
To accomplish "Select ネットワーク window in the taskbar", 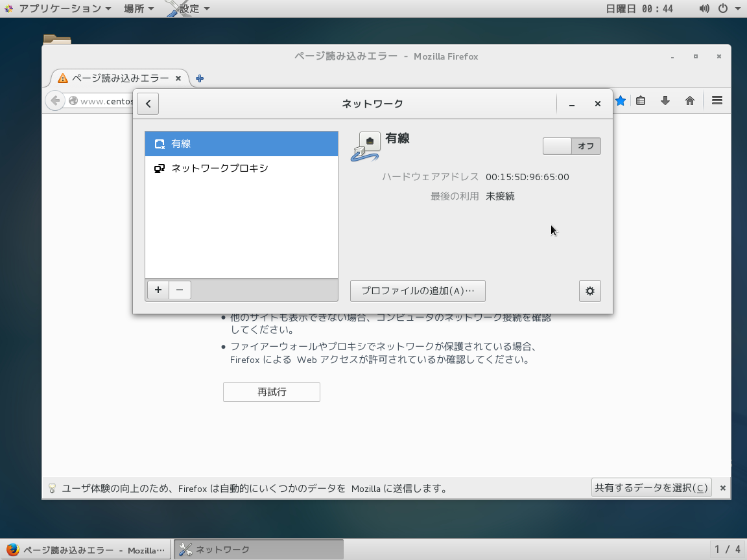I will coord(259,550).
